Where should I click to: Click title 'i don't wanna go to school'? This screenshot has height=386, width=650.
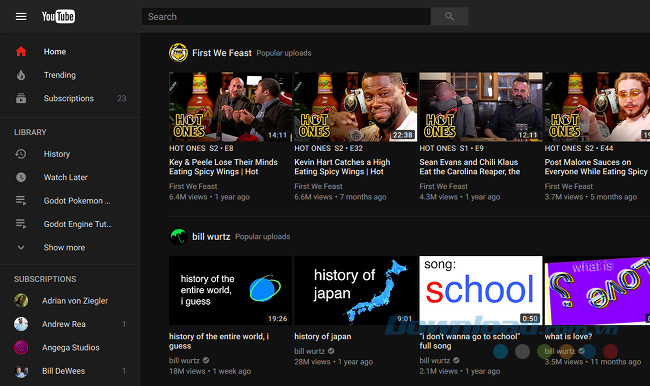point(470,341)
